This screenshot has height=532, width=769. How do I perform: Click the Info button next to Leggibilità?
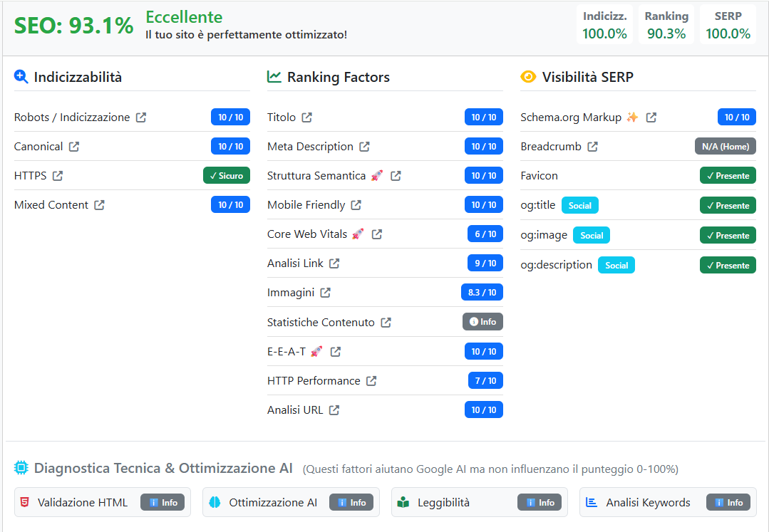pyautogui.click(x=540, y=502)
